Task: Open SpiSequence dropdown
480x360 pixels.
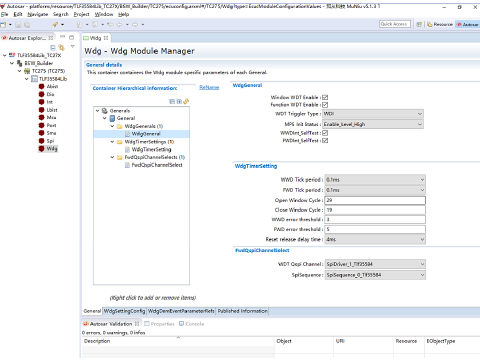Action: pyautogui.click(x=375, y=275)
